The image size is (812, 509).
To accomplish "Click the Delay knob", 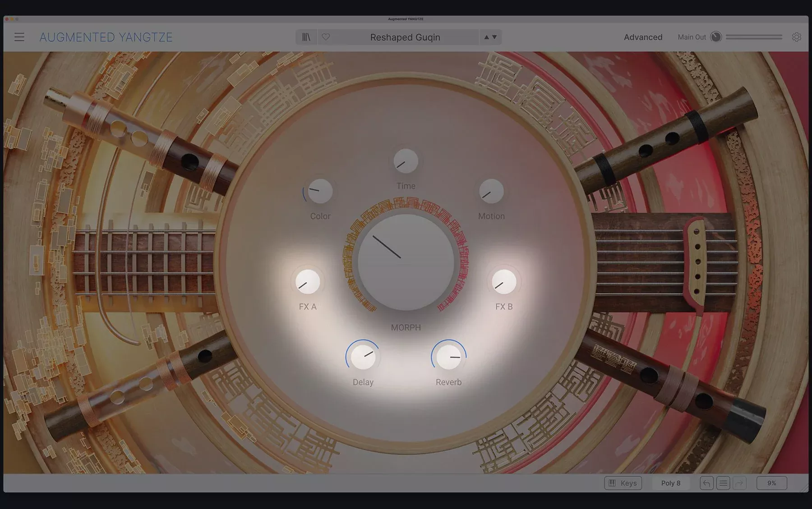I will [x=363, y=357].
